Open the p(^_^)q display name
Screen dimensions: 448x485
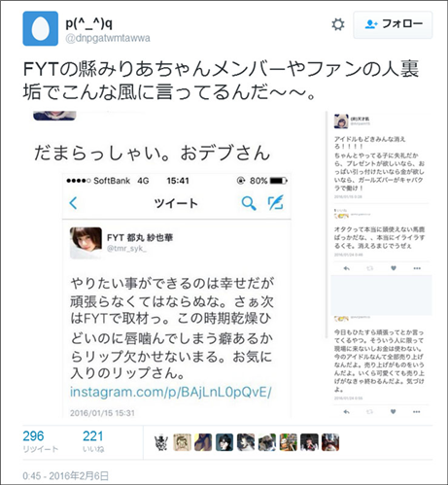click(89, 23)
